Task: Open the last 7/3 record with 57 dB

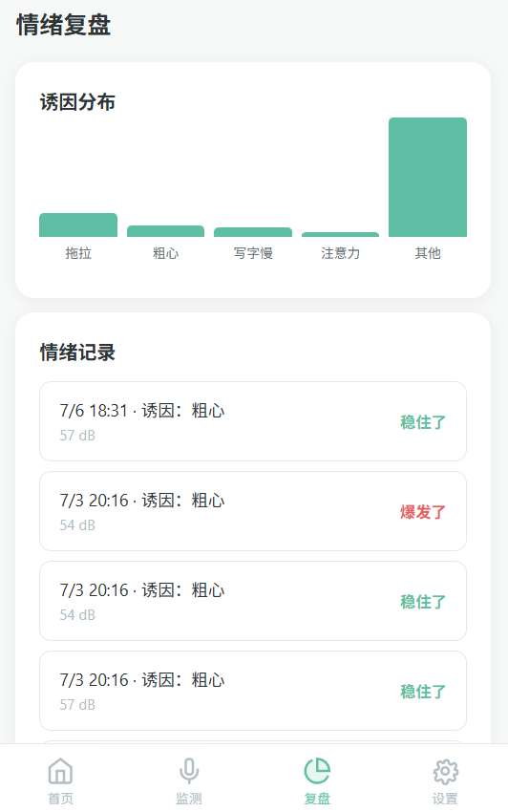Action: 253,691
